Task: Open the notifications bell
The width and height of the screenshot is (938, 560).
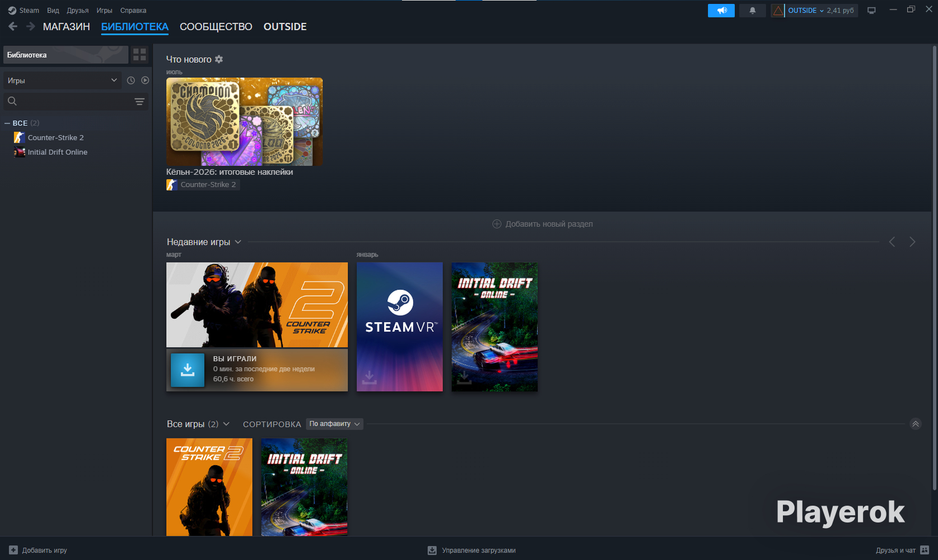Action: (x=753, y=11)
